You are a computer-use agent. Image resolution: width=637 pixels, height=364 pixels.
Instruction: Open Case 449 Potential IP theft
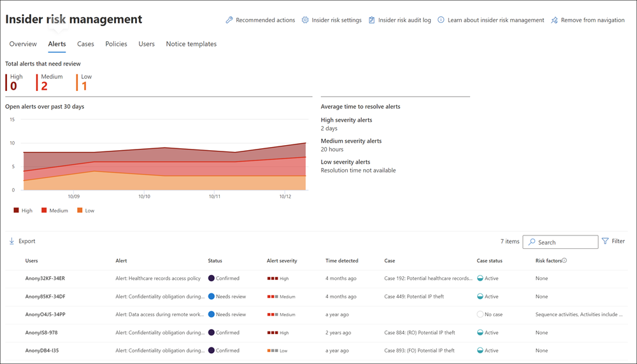(x=414, y=297)
